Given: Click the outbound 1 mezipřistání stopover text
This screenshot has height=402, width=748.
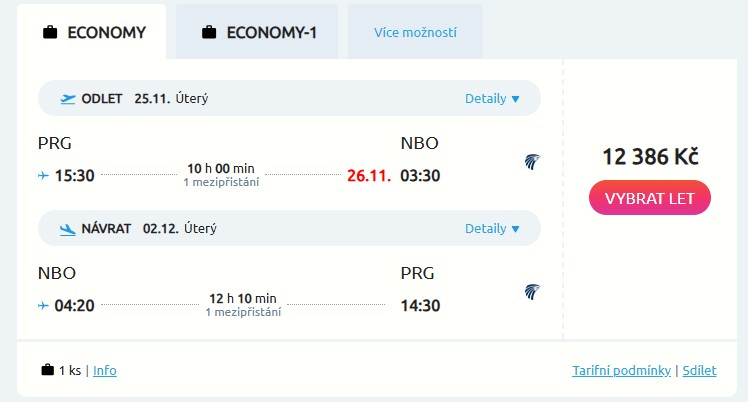Looking at the screenshot, I should (x=221, y=182).
